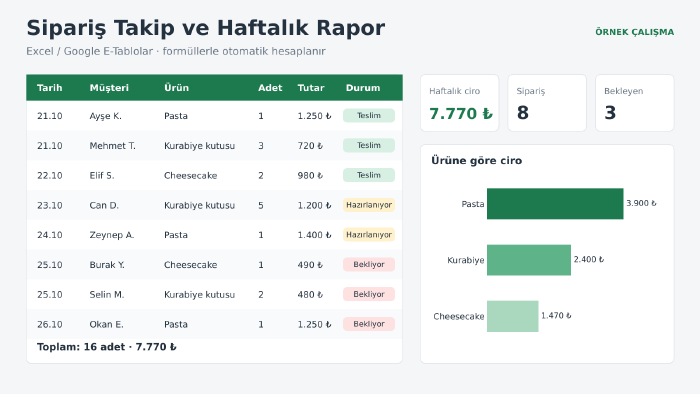Click the Teslim badge in Mehmet T. row
Screen dimensions: 700x394
pos(369,145)
